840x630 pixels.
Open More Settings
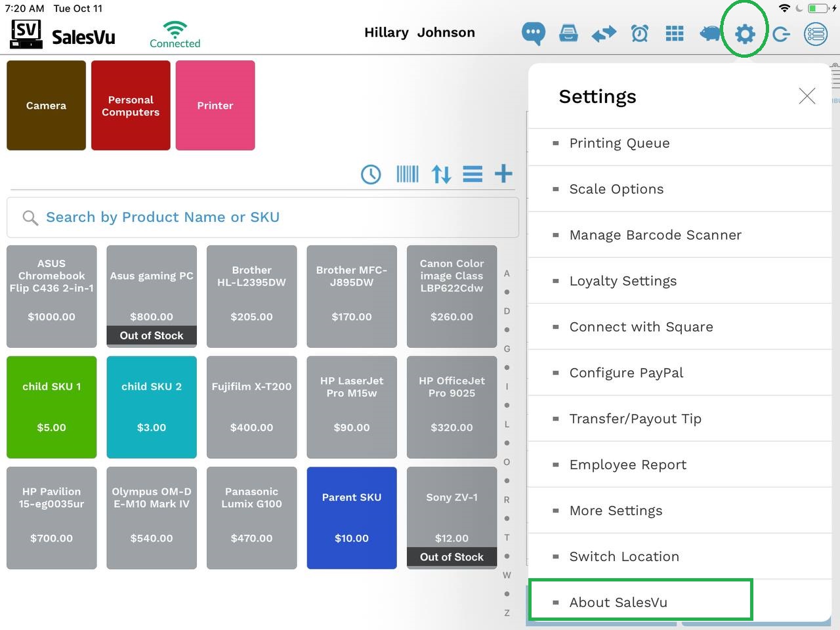(679, 511)
